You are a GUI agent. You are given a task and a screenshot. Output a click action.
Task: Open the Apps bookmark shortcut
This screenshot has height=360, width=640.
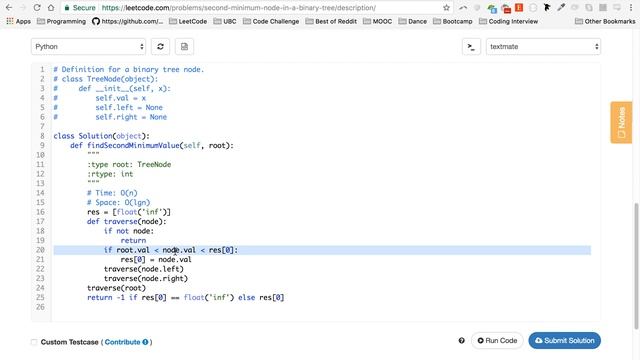(18, 21)
